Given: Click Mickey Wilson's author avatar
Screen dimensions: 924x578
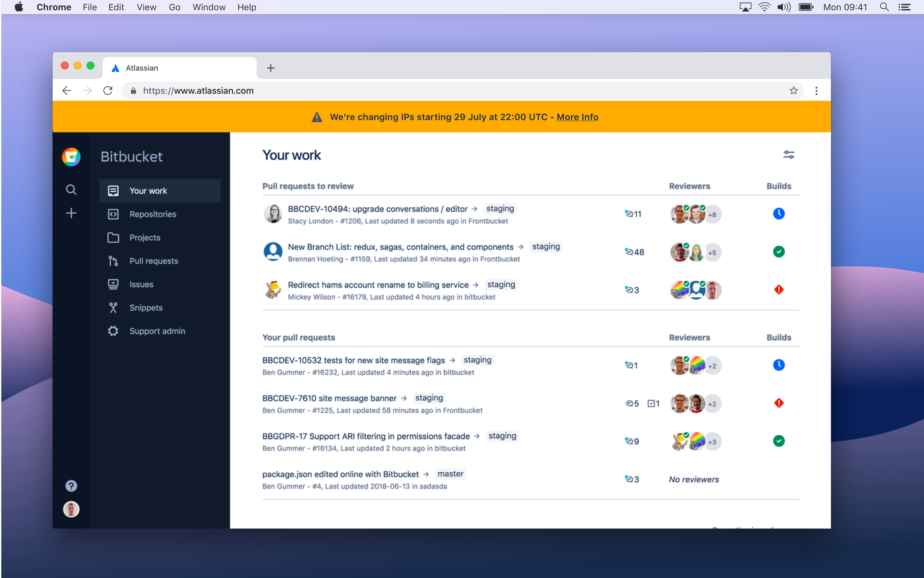Looking at the screenshot, I should pyautogui.click(x=273, y=289).
